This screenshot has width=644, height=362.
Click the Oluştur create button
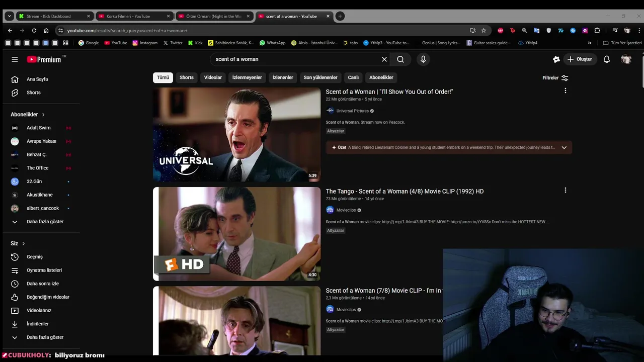tap(580, 59)
